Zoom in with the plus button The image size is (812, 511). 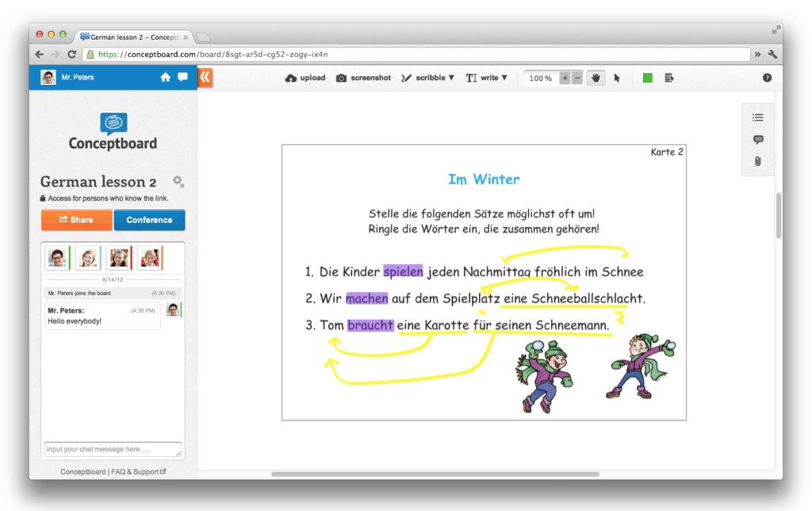point(565,79)
